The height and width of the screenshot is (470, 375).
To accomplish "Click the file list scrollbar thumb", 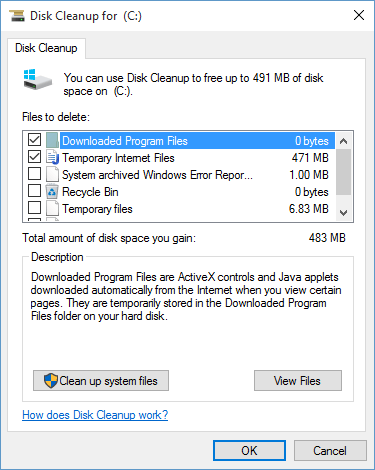I will point(343,172).
